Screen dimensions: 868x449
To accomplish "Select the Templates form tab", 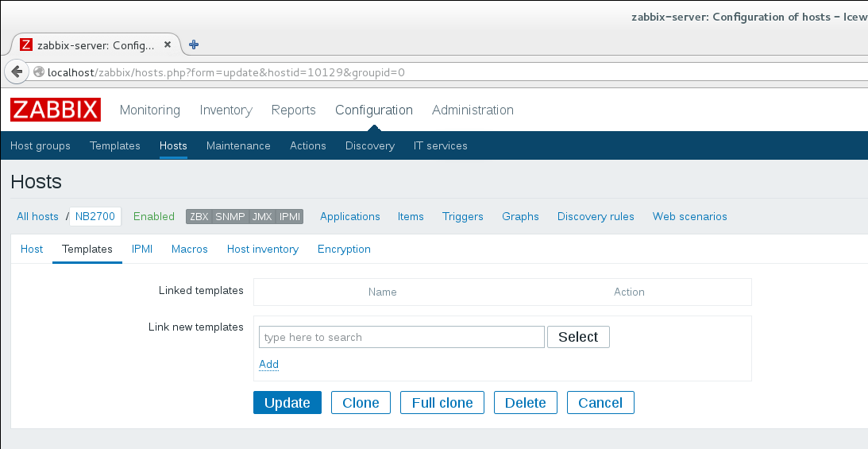I will [x=87, y=250].
